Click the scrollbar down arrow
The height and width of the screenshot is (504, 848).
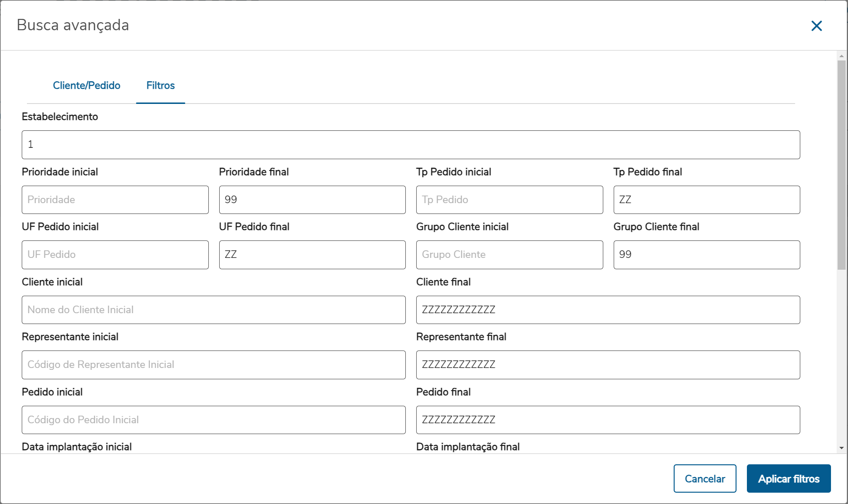click(x=841, y=448)
